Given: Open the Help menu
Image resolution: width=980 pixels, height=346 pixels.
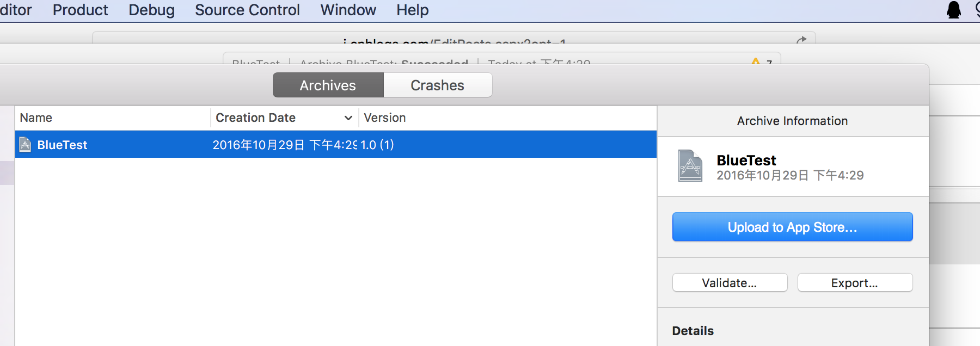Looking at the screenshot, I should click(x=412, y=10).
